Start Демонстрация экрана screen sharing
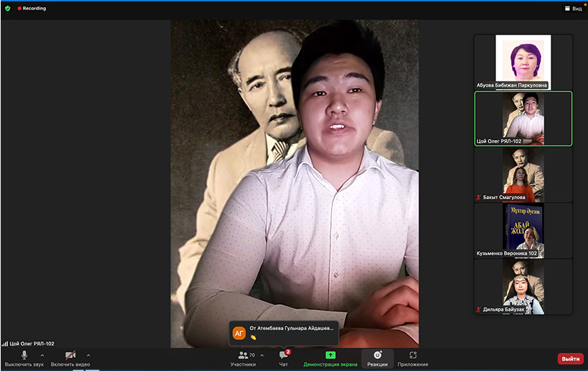588x371 pixels. [330, 358]
